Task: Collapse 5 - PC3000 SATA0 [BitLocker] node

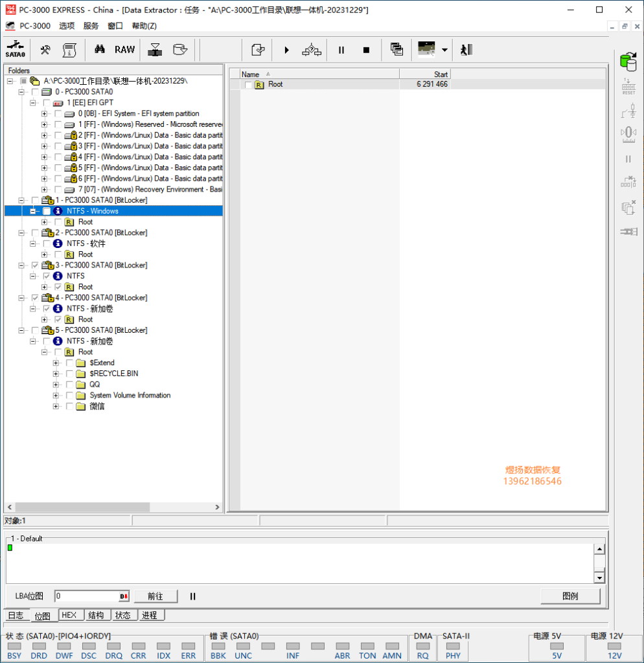Action: point(21,330)
